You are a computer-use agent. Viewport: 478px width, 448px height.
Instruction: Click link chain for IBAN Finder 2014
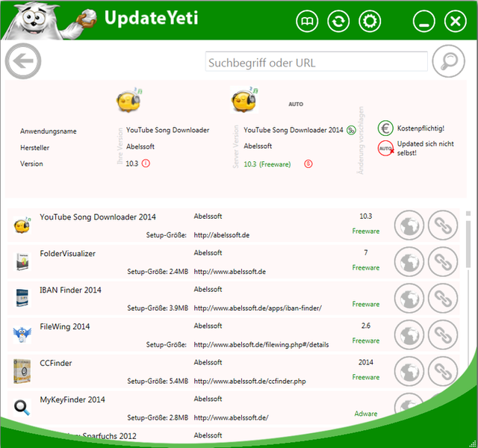coord(443,299)
